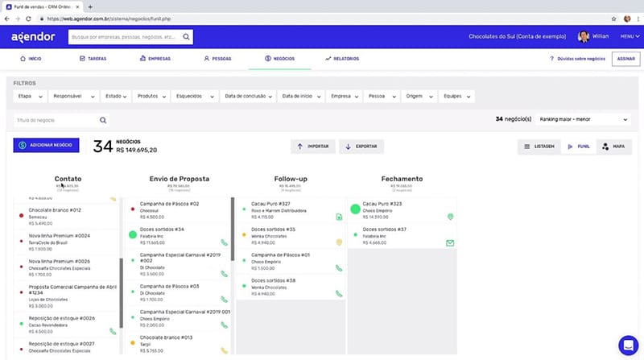Image resolution: width=644 pixels, height=360 pixels.
Task: Click phone icon on Doces sortidos #34
Action: tap(225, 242)
